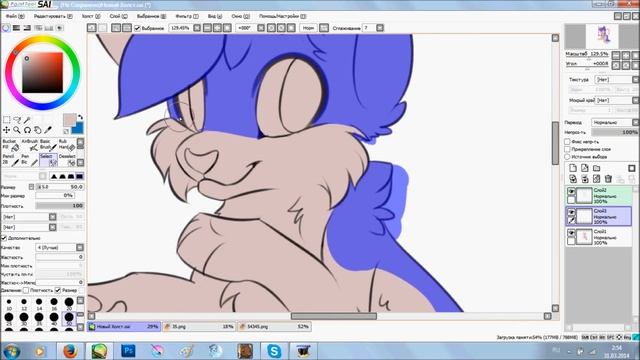Select the lasso selection tool
Viewport: 640px width, 360px height.
17,120
